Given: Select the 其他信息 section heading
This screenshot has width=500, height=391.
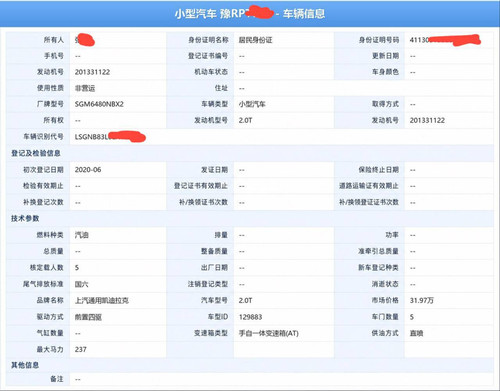Looking at the screenshot, I should [x=25, y=365].
